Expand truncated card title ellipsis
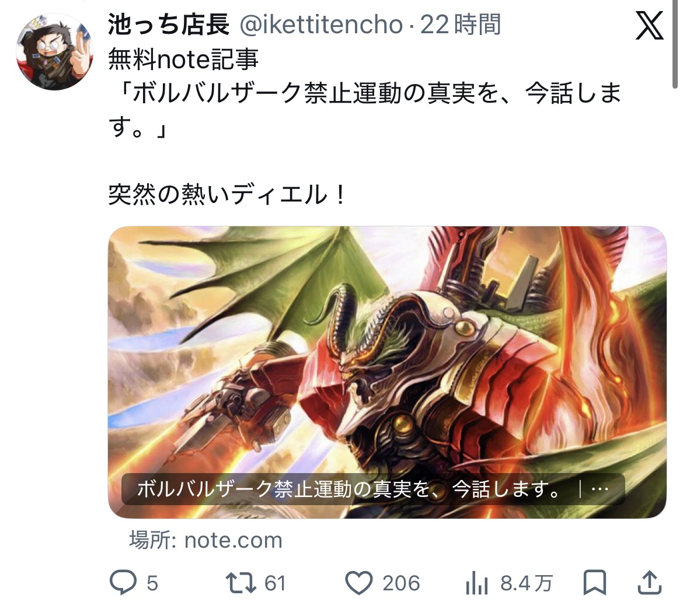This screenshot has height=616, width=683. [600, 489]
